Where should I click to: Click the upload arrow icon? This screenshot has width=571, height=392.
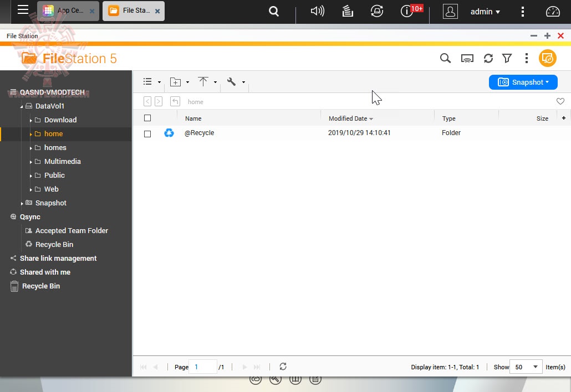pyautogui.click(x=203, y=81)
